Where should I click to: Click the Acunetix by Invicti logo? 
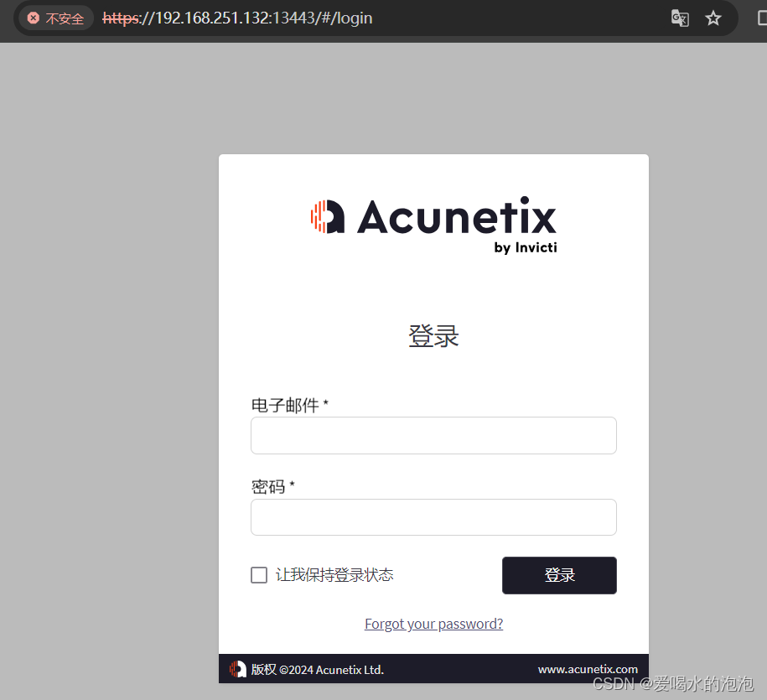pos(434,226)
